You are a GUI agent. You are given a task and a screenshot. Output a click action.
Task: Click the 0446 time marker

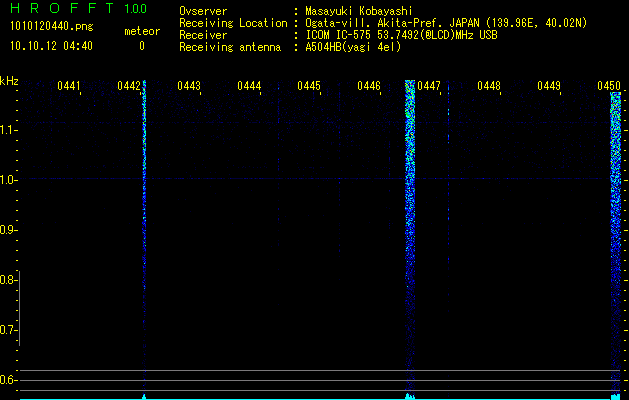coord(369,86)
